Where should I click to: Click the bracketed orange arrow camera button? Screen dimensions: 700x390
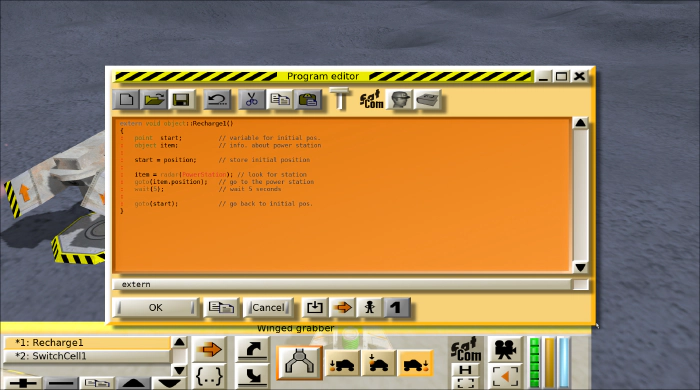[505, 377]
